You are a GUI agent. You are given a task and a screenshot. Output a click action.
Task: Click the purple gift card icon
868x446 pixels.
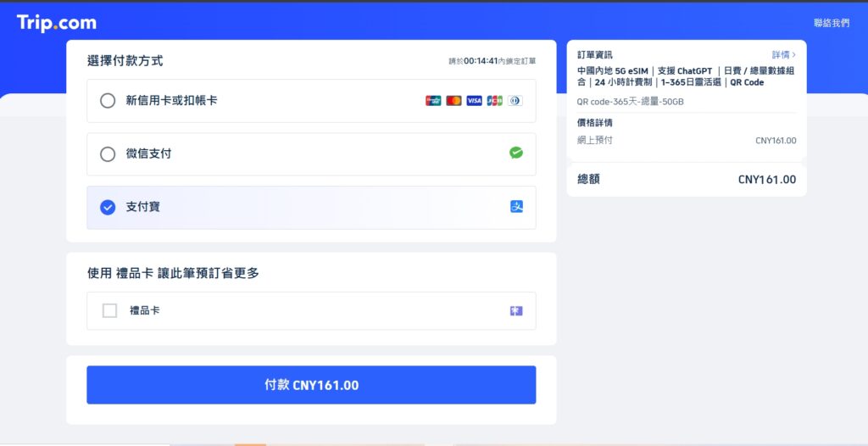click(x=516, y=311)
